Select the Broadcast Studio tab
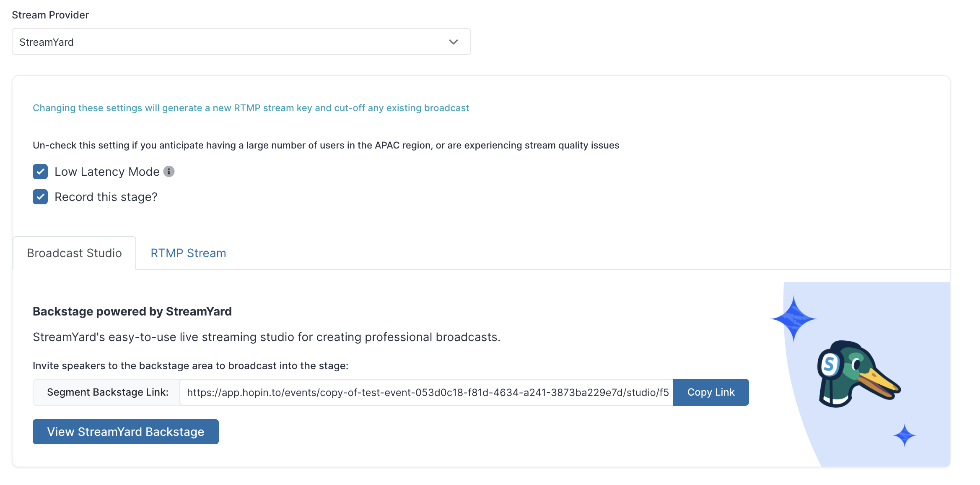This screenshot has width=980, height=485. point(74,253)
